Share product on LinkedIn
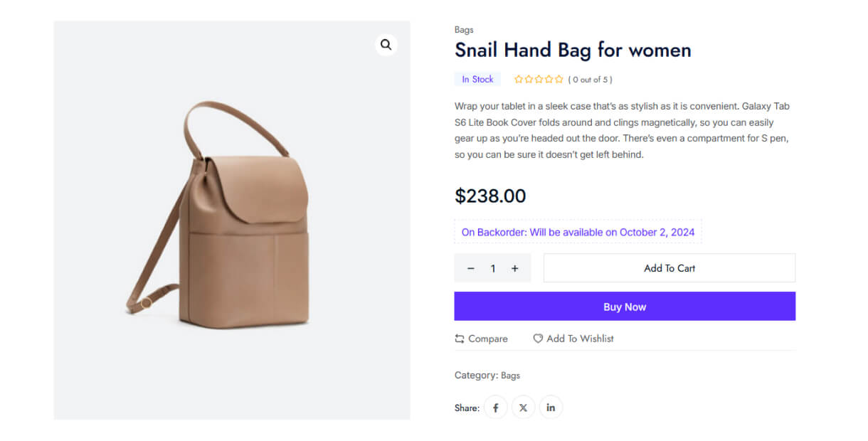Image resolution: width=868 pixels, height=441 pixels. pos(551,408)
